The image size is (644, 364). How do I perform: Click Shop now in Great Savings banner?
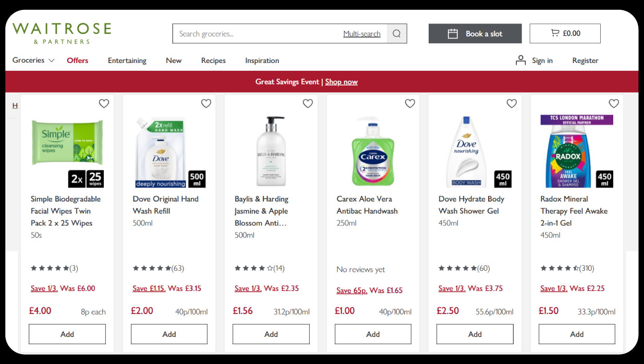341,82
